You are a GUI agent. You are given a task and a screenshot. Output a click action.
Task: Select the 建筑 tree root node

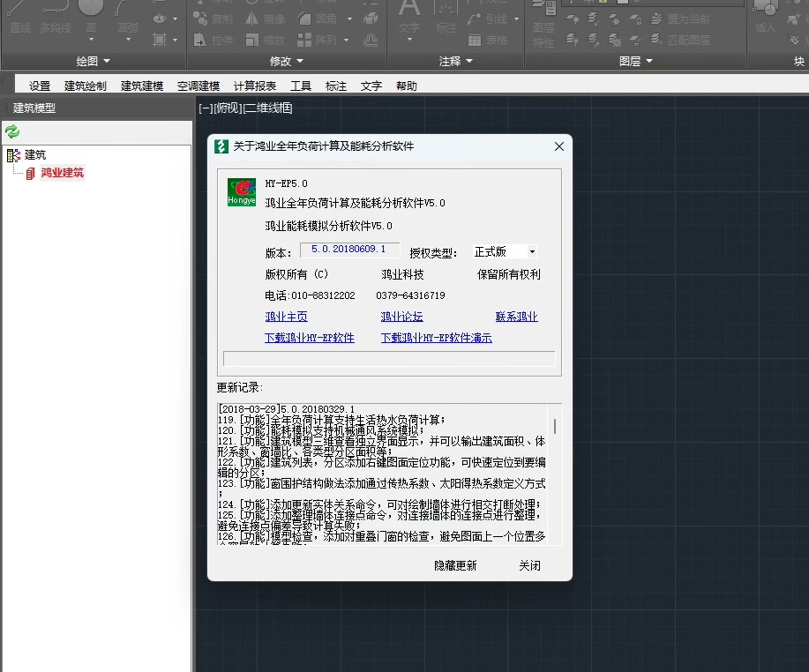(35, 154)
